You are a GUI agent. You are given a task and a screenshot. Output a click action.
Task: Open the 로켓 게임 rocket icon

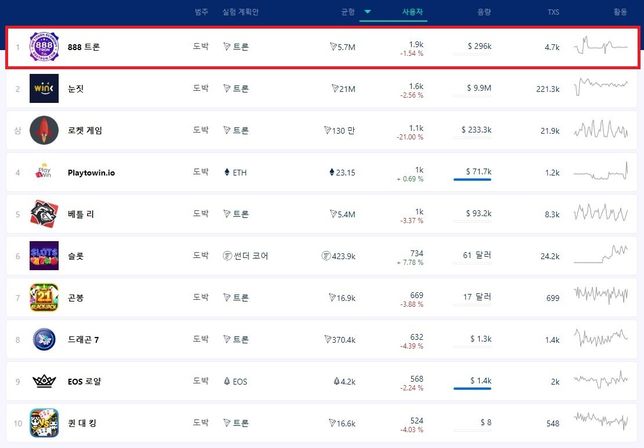(44, 131)
